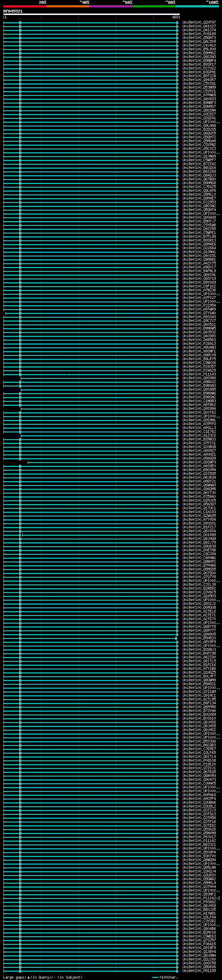The height and width of the screenshot is (980, 222).
Task: Select the UniRef100_Q95LN9 label
Action: tap(199, 867)
